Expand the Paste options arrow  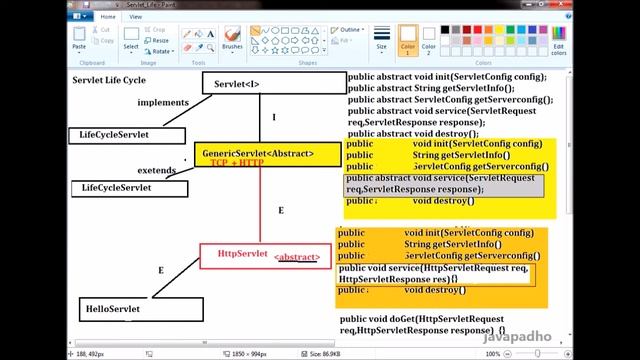(79, 53)
